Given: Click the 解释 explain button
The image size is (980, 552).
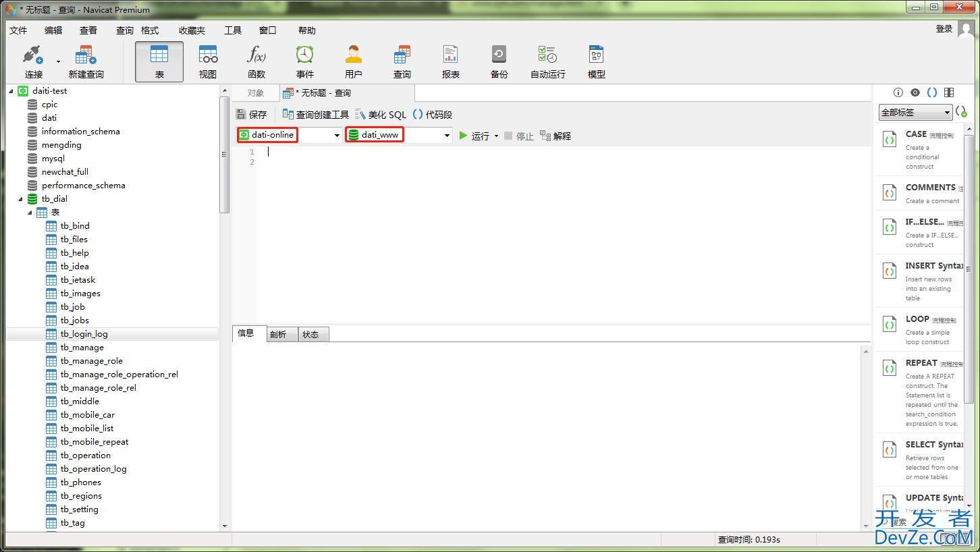Looking at the screenshot, I should [x=555, y=136].
